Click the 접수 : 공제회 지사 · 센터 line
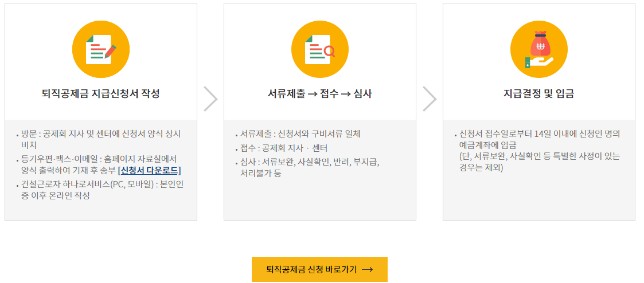The width and height of the screenshot is (644, 283). click(x=284, y=148)
